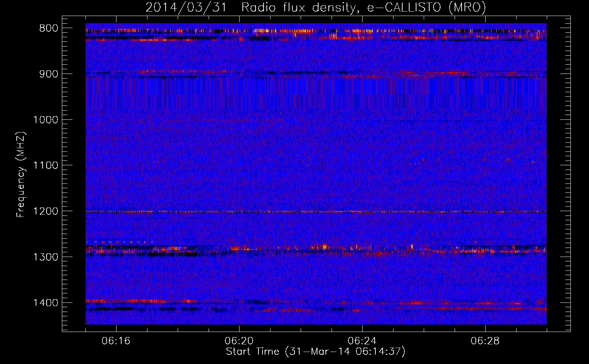Image resolution: width=589 pixels, height=364 pixels.
Task: Click the thin orange emission line at 1200 MHz
Action: tap(316, 211)
